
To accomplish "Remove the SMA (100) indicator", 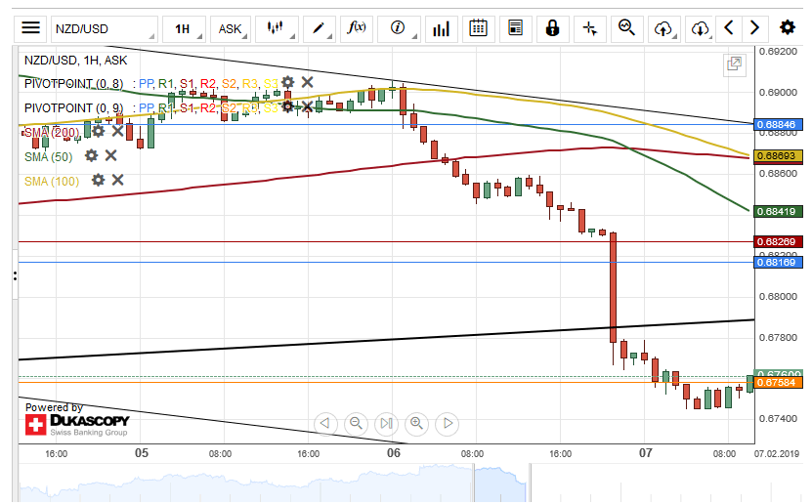I will [118, 180].
